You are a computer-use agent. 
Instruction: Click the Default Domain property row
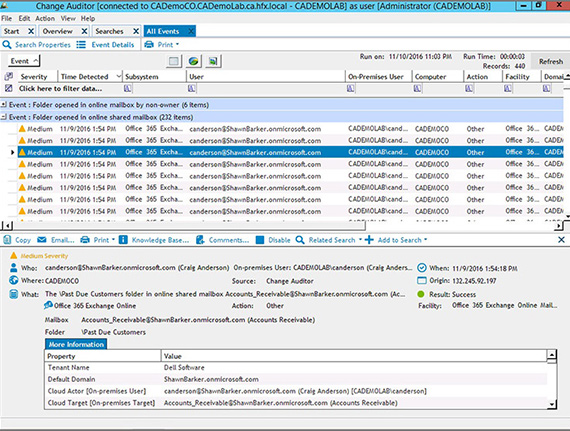point(296,379)
